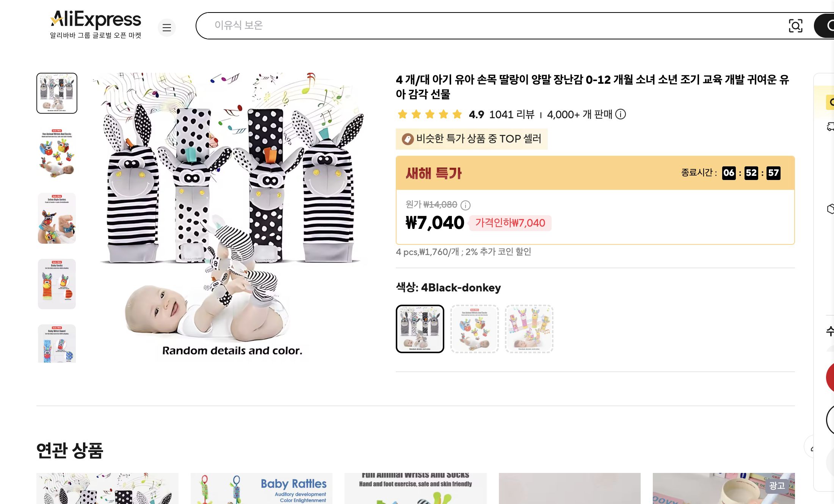Click the TOP seller badge icon
This screenshot has width=834, height=504.
(408, 139)
